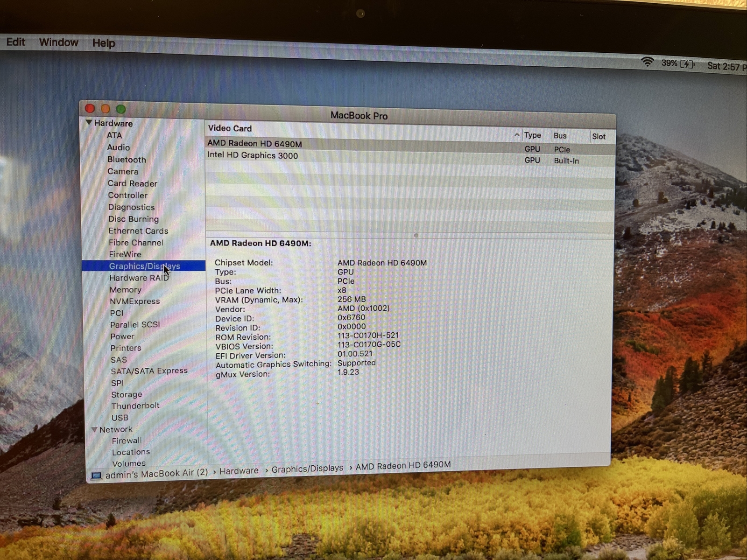Viewport: 747px width, 560px height.
Task: Click the Vendor value AMD (0x1002)
Action: tap(363, 308)
